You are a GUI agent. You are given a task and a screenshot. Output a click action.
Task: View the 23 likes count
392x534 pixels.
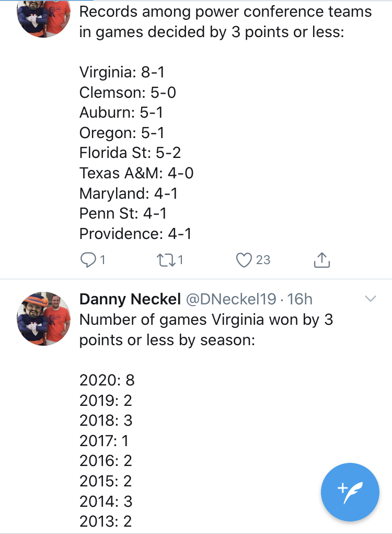[x=263, y=260]
